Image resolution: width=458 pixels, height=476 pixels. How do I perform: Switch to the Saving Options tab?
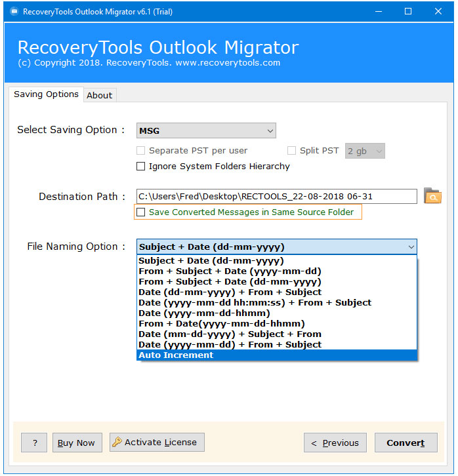point(46,94)
